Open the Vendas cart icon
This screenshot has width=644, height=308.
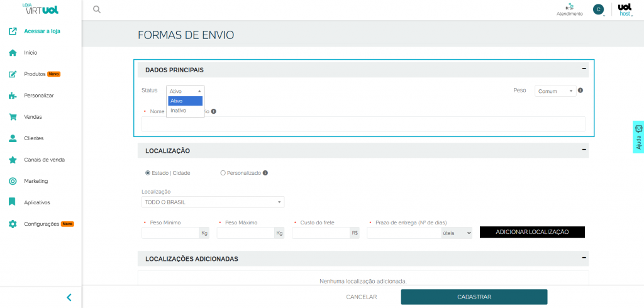point(13,117)
